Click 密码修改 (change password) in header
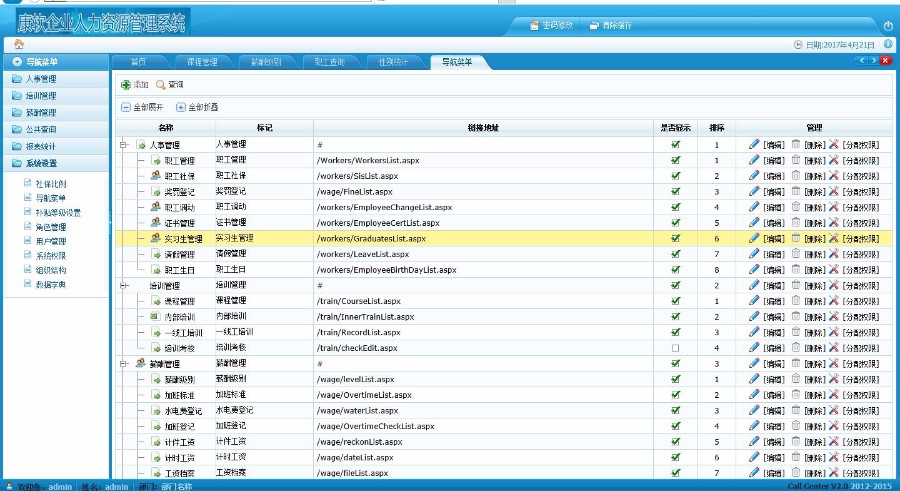900x491 pixels. coord(552,25)
